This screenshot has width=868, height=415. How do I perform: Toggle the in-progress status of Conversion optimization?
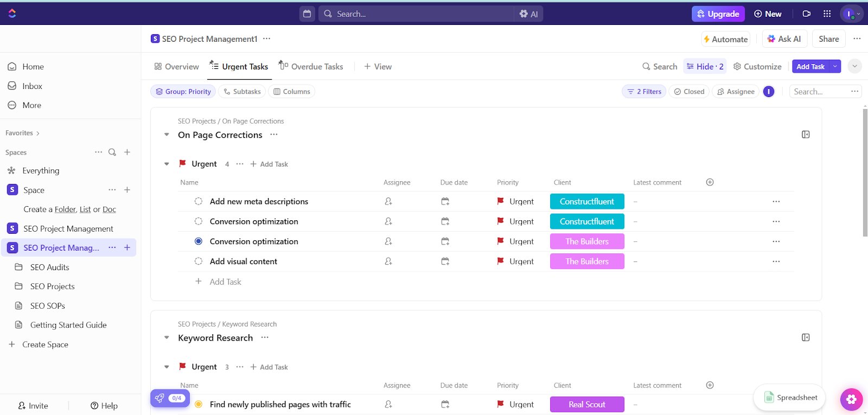(199, 241)
